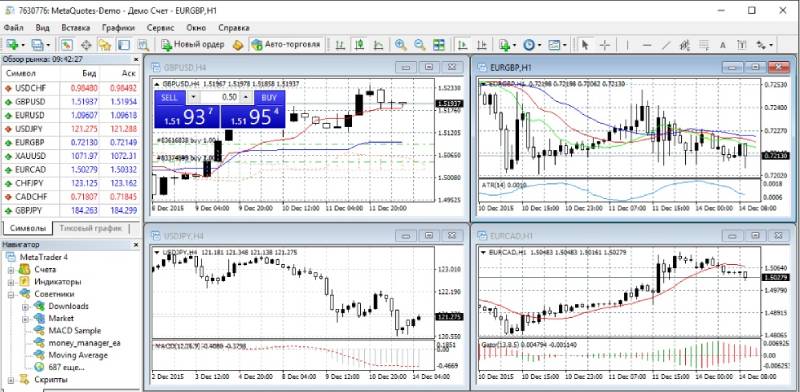Open the chart Periods clock icon
The height and width of the screenshot is (392, 800).
[530, 45]
